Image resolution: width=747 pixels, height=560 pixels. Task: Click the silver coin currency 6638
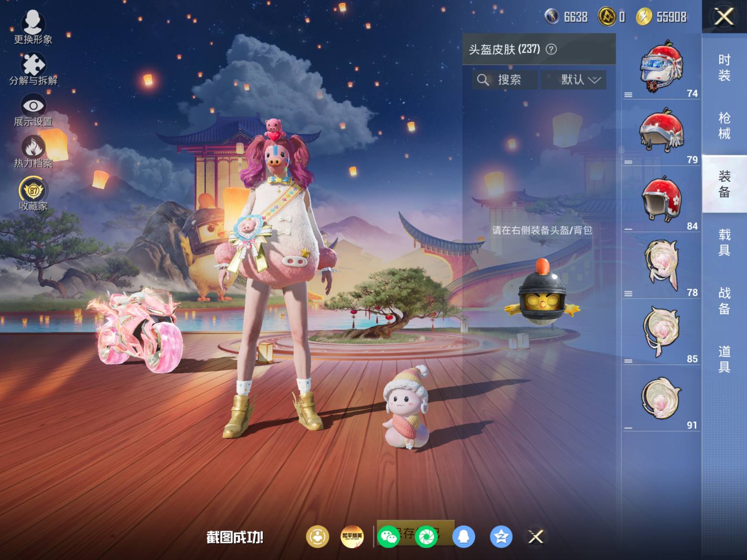[x=566, y=17]
